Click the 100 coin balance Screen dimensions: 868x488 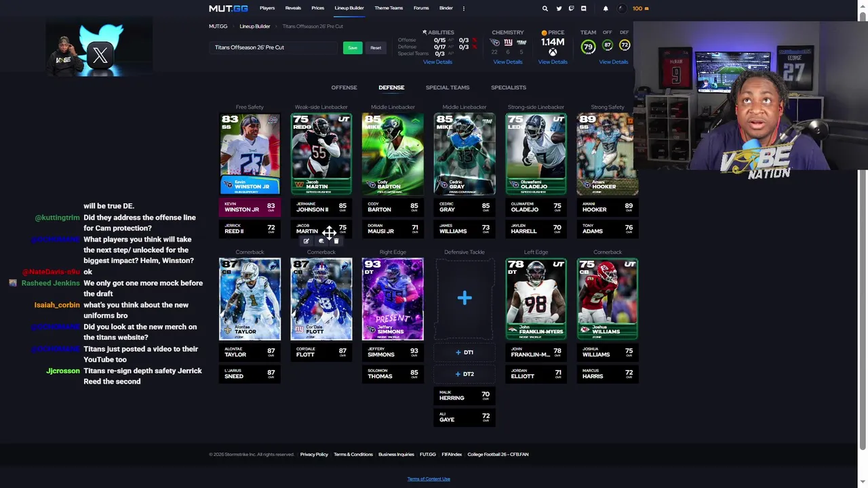(640, 8)
